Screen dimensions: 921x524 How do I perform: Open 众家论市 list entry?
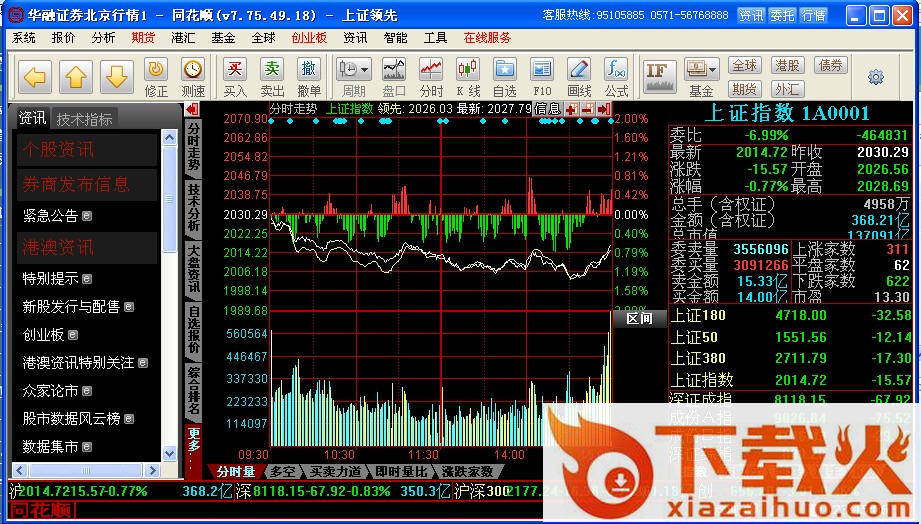click(56, 391)
